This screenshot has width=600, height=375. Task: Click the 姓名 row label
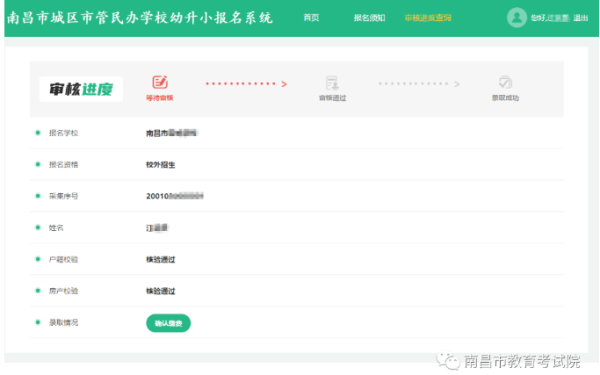[x=56, y=228]
